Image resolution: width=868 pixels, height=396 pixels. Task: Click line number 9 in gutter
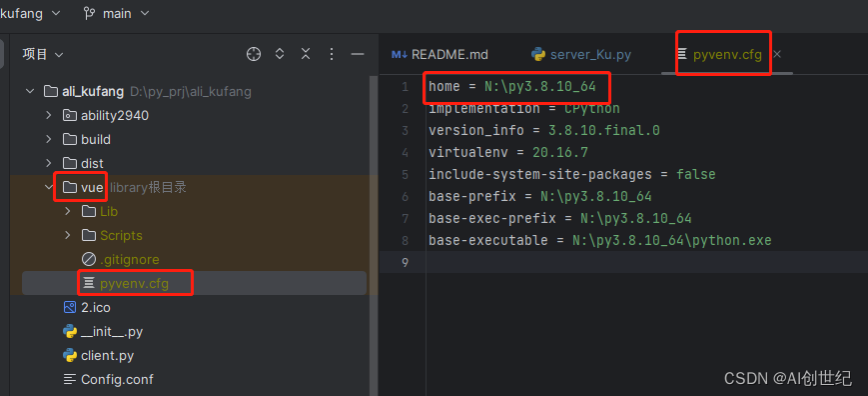[x=405, y=262]
